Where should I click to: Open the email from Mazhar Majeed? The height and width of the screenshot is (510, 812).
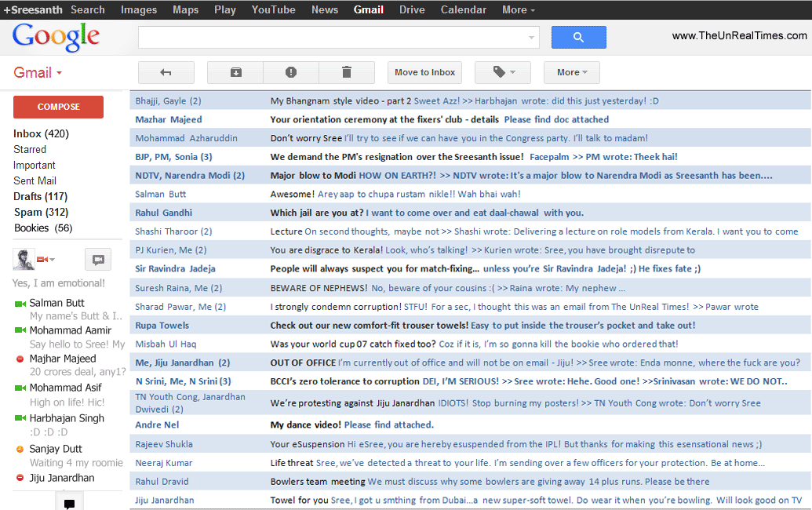click(x=470, y=119)
